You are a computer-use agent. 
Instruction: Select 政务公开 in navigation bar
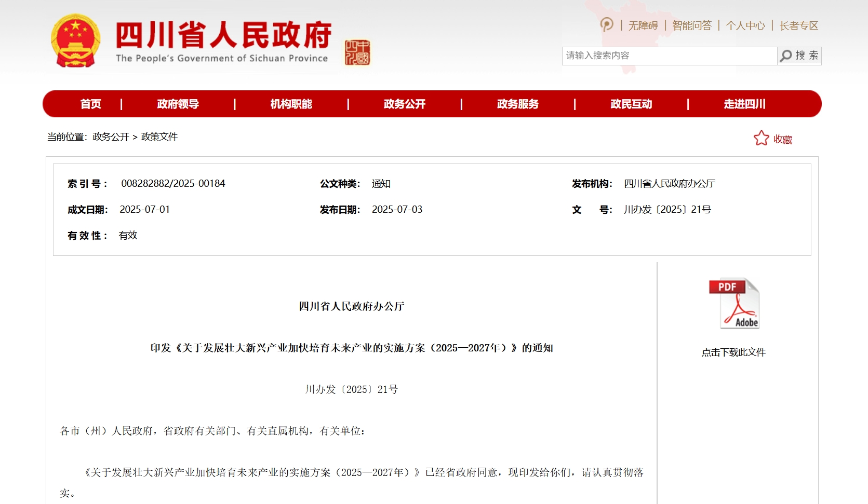coord(404,104)
